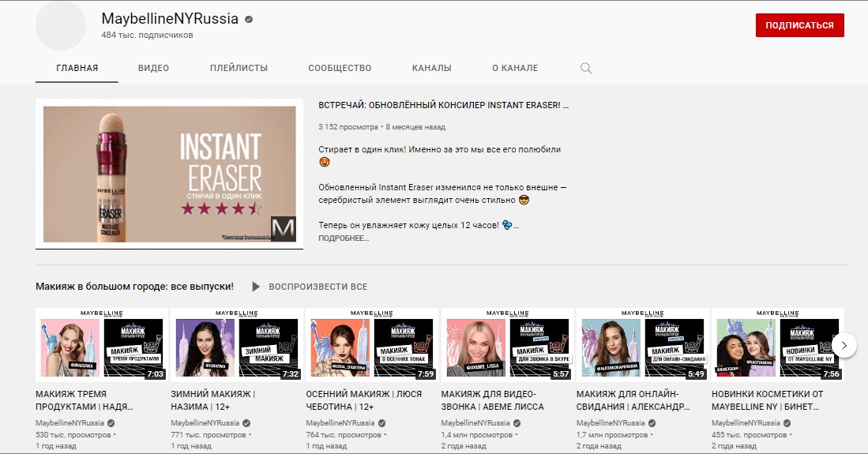Viewport: 868px width, 454px height.
Task: Click the channel avatar circle
Action: pos(61,25)
